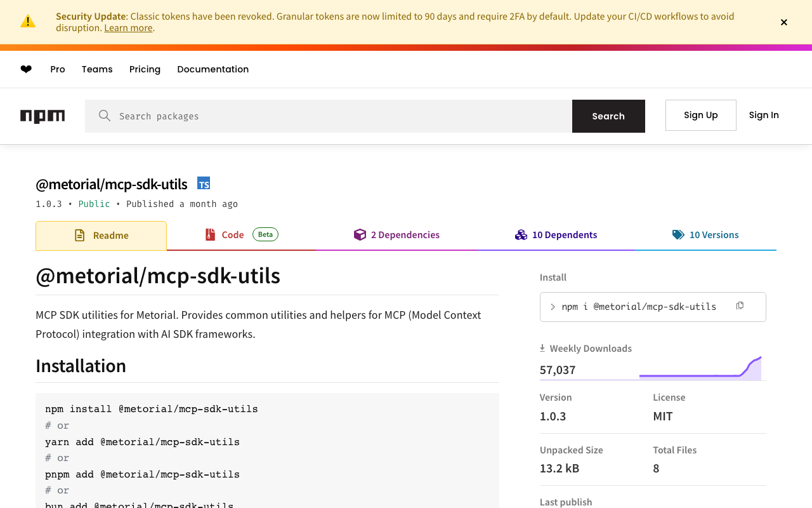Open the 2 Dependencies tab
The image size is (812, 508).
(396, 235)
